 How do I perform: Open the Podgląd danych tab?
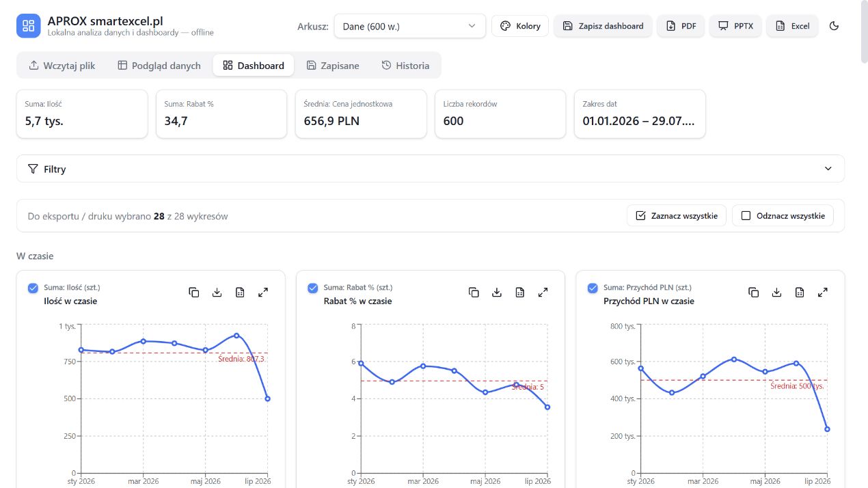[159, 66]
